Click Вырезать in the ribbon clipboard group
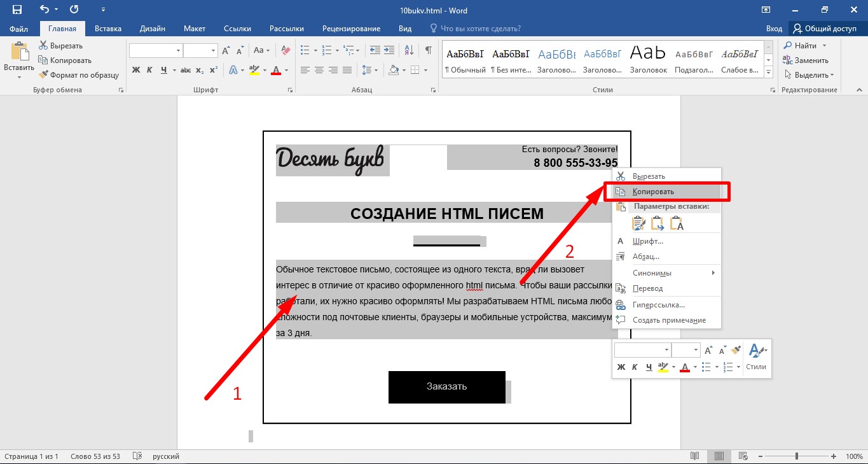This screenshot has height=464, width=868. pyautogui.click(x=60, y=46)
